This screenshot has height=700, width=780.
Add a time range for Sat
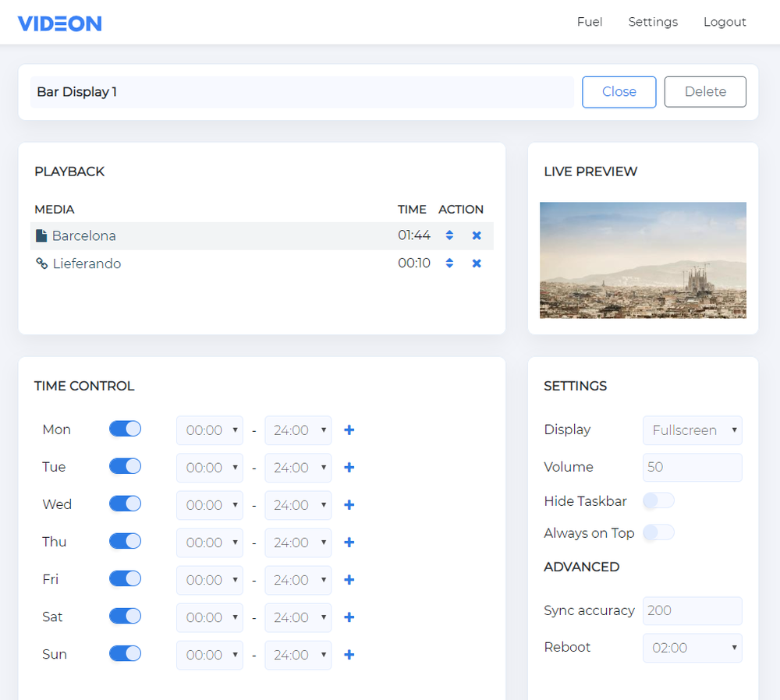349,617
